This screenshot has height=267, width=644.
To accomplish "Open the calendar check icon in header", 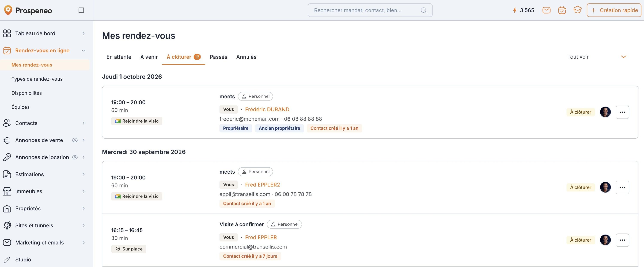I will pyautogui.click(x=562, y=10).
